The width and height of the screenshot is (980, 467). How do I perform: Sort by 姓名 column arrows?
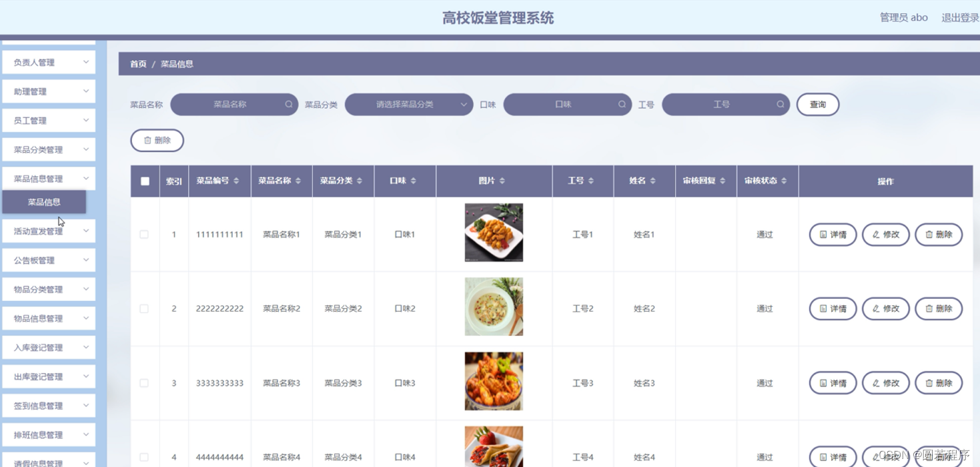(652, 181)
